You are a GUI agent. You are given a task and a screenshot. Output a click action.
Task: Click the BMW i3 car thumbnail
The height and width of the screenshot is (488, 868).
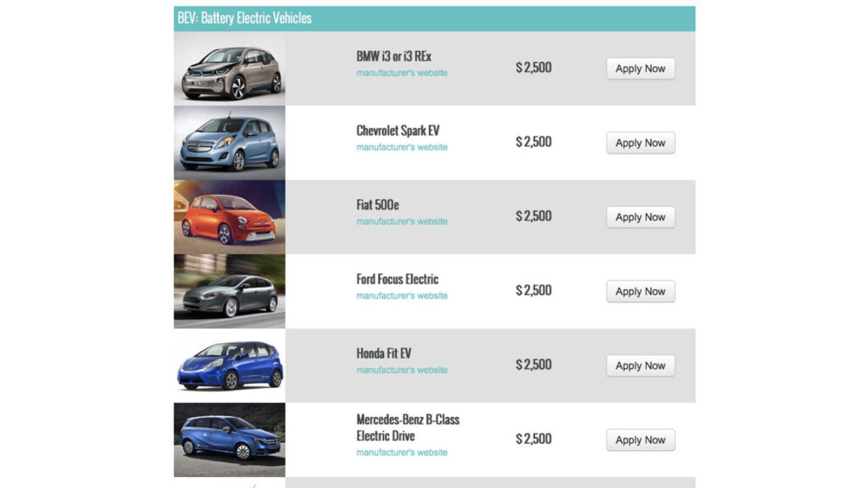230,69
